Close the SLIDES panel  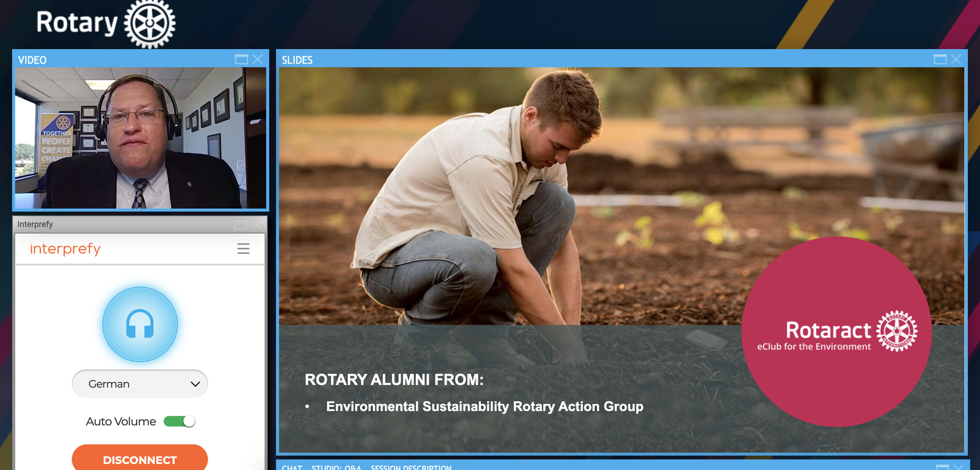(x=956, y=59)
